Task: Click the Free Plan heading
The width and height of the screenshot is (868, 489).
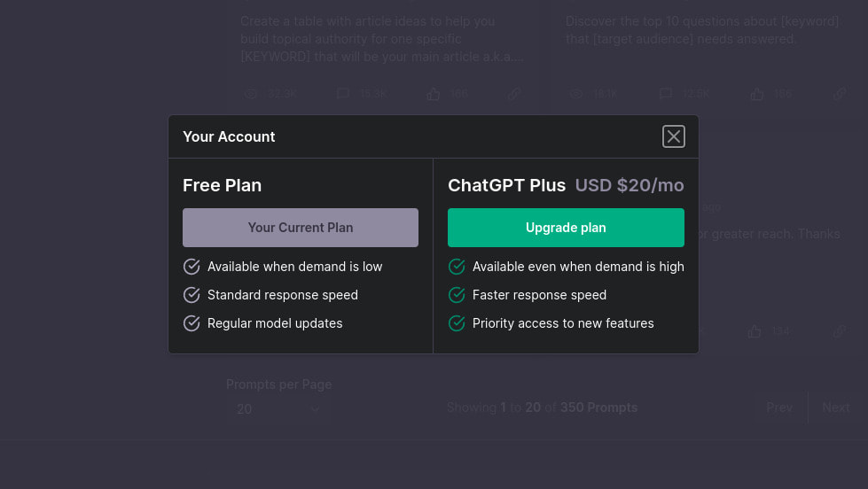Action: click(x=222, y=185)
